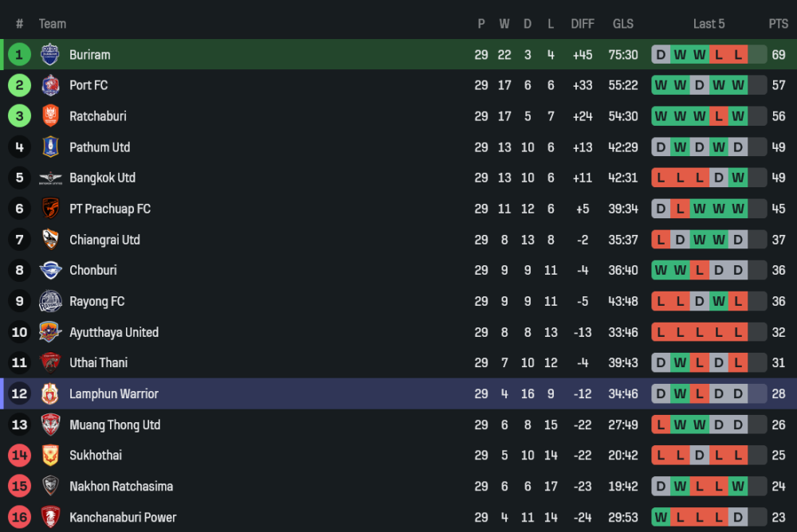Viewport: 797px width, 532px height.
Task: Click the Sukhothai club crest
Action: point(49,456)
